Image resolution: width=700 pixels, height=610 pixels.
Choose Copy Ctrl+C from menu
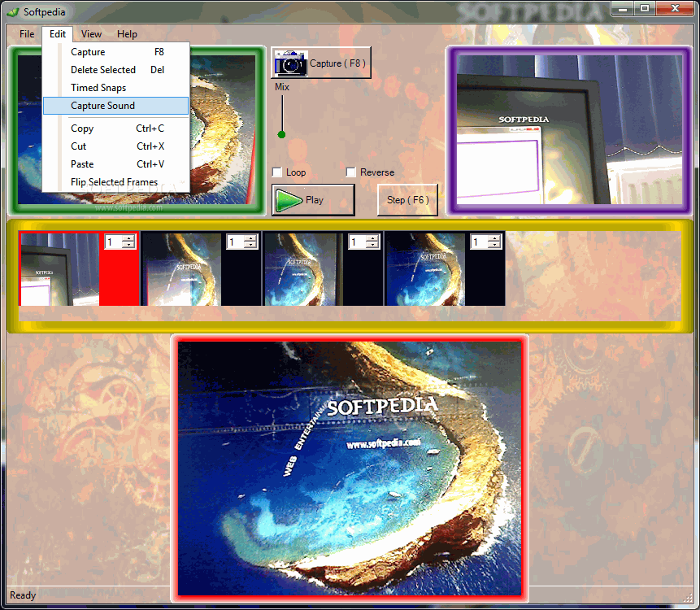116,129
